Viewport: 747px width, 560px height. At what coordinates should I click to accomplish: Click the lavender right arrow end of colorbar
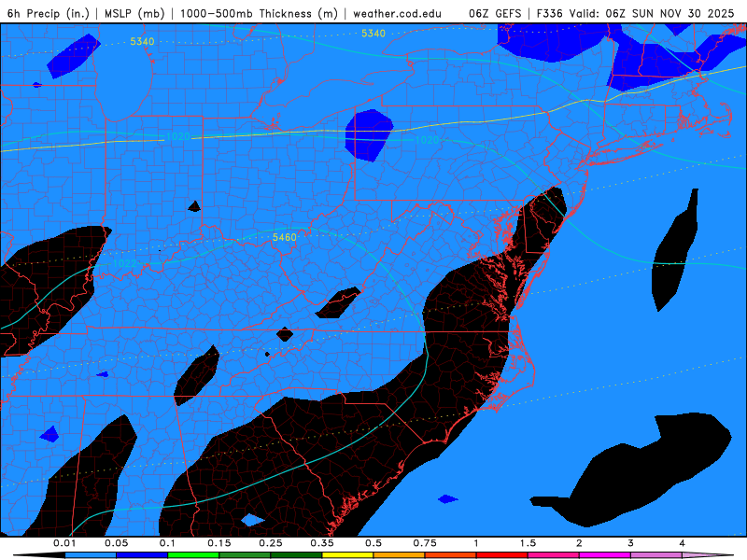(x=709, y=555)
